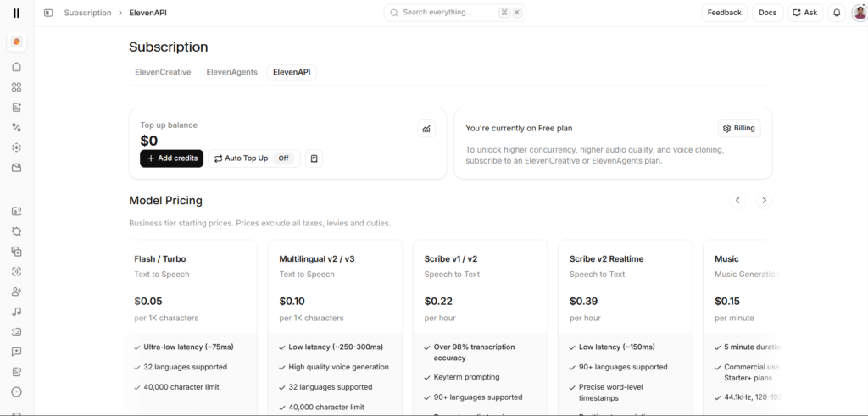Click the sidebar folder icon for files
The height and width of the screenshot is (416, 868).
pos(17,168)
